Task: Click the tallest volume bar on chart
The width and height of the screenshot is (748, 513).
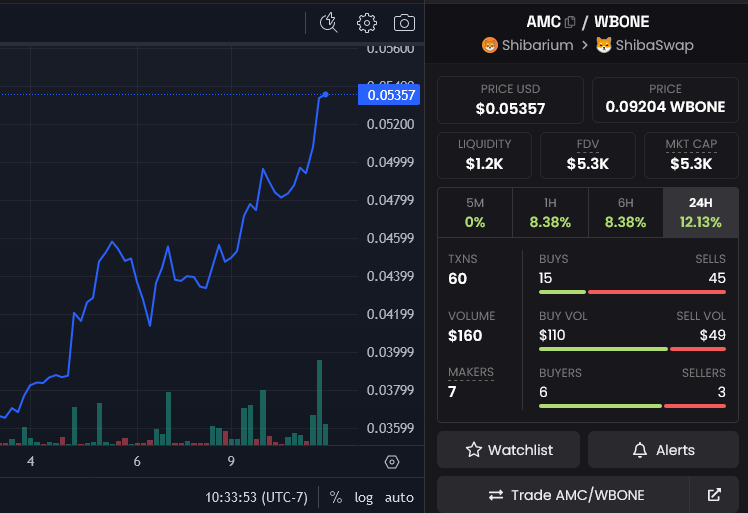Action: [320, 403]
